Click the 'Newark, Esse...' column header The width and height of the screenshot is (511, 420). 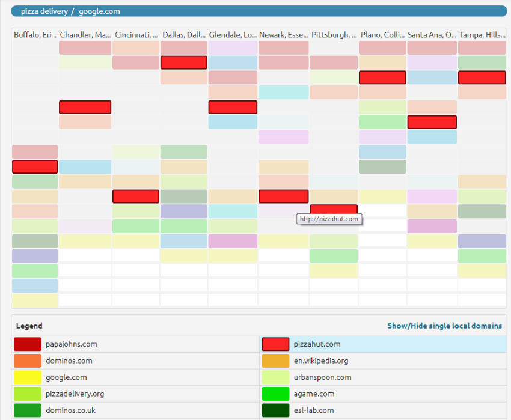284,35
